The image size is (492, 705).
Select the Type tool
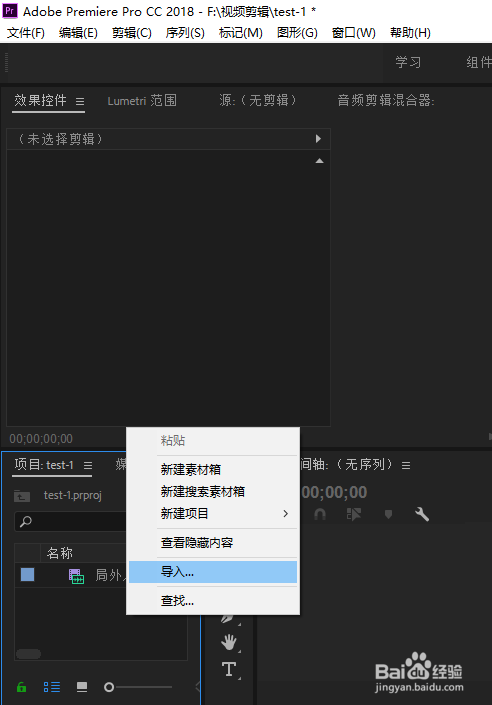pos(229,669)
